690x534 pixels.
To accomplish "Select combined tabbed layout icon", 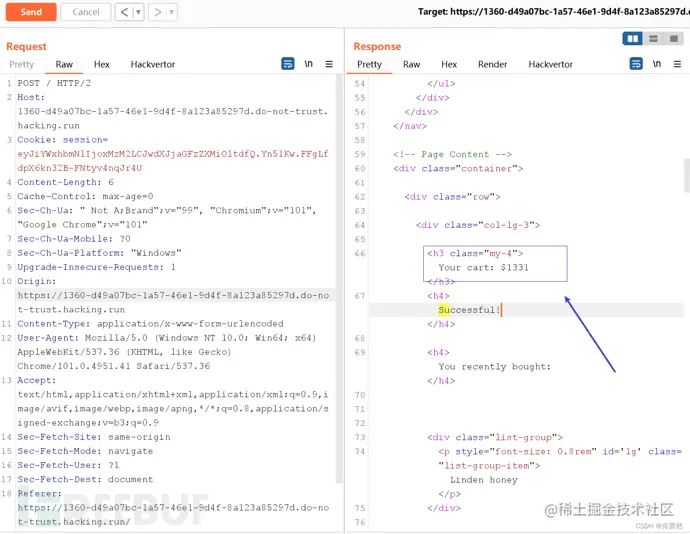I will pyautogui.click(x=673, y=39).
